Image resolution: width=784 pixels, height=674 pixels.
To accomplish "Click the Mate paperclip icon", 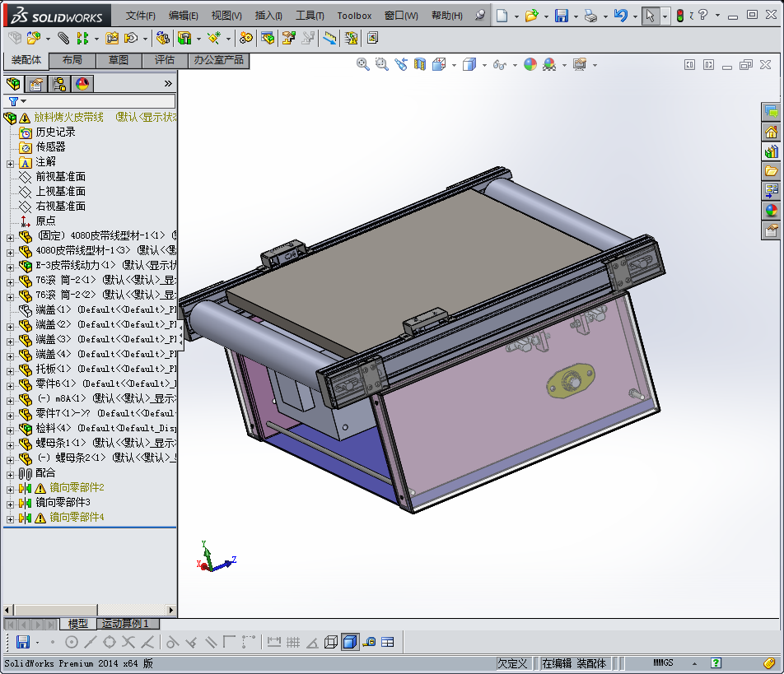I will [x=63, y=38].
